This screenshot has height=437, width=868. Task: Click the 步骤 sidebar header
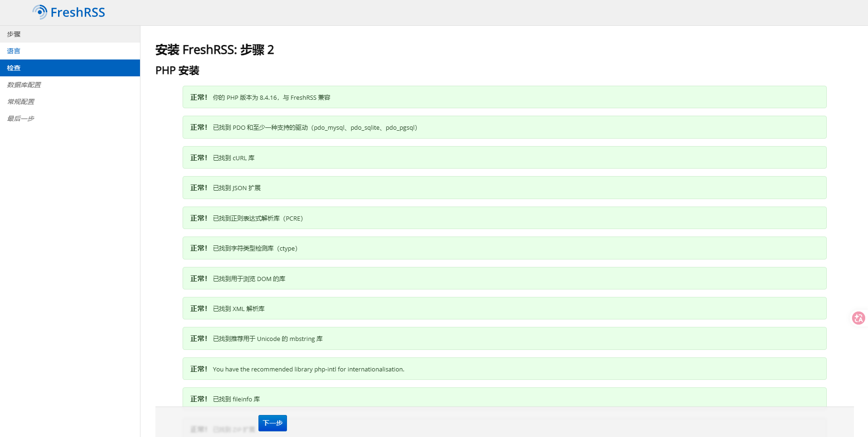[x=14, y=34]
